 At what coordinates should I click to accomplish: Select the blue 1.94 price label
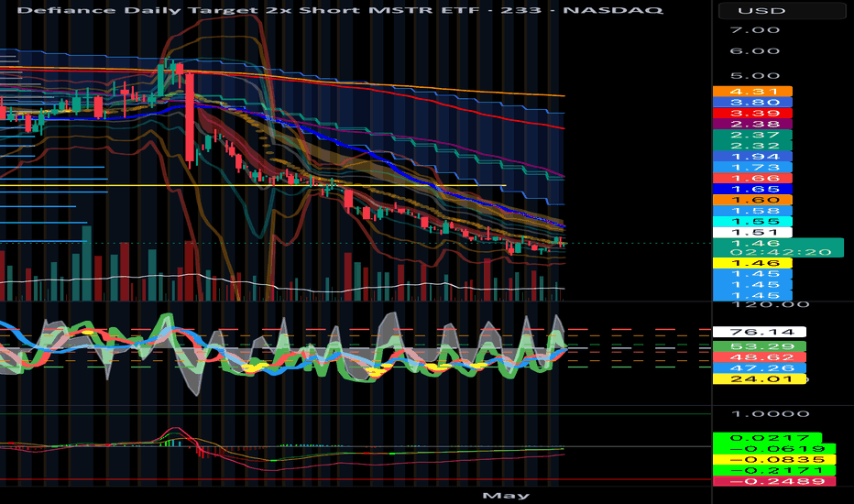(x=752, y=157)
